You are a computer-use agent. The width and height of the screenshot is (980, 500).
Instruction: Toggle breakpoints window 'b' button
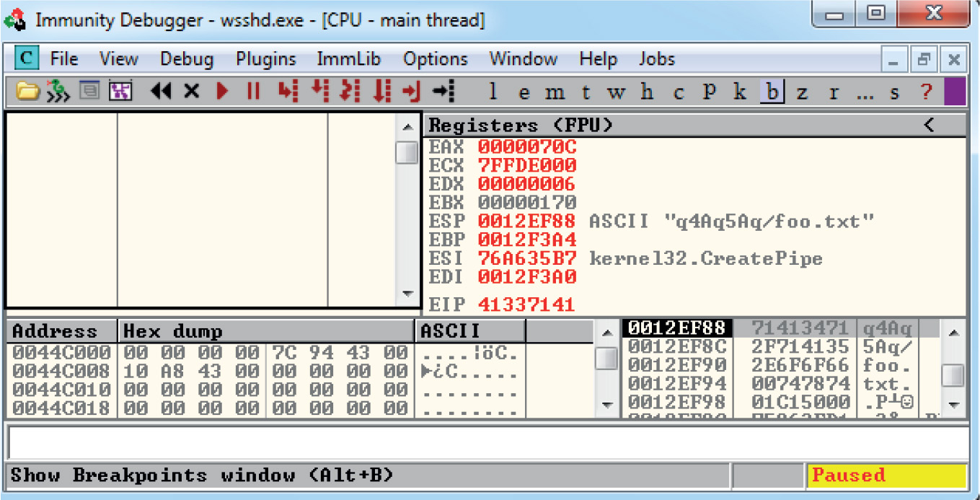pyautogui.click(x=772, y=92)
